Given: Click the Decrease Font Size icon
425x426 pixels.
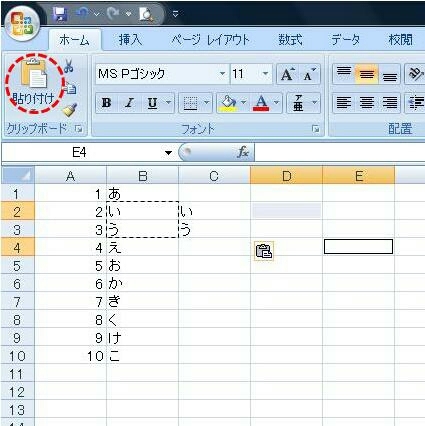Looking at the screenshot, I should click(310, 74).
